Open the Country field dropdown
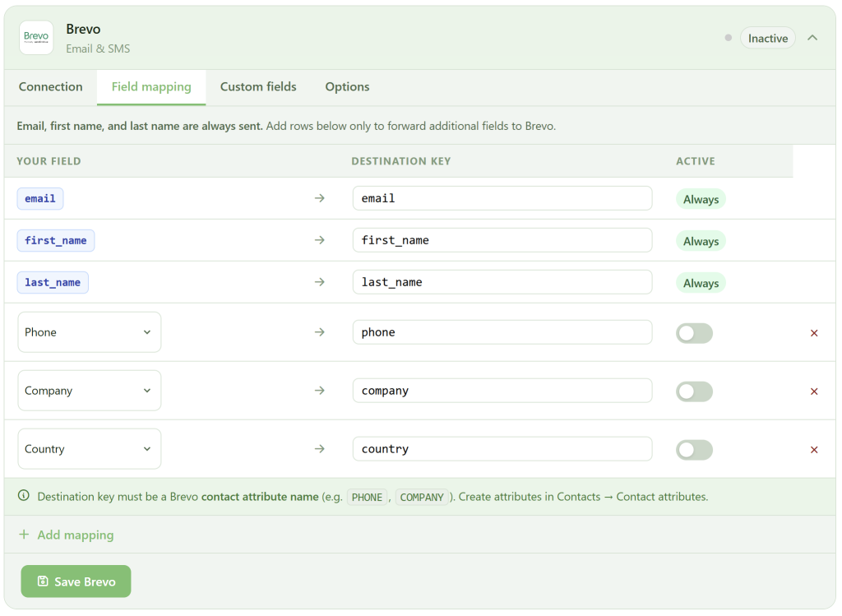The image size is (842, 616). 89,448
